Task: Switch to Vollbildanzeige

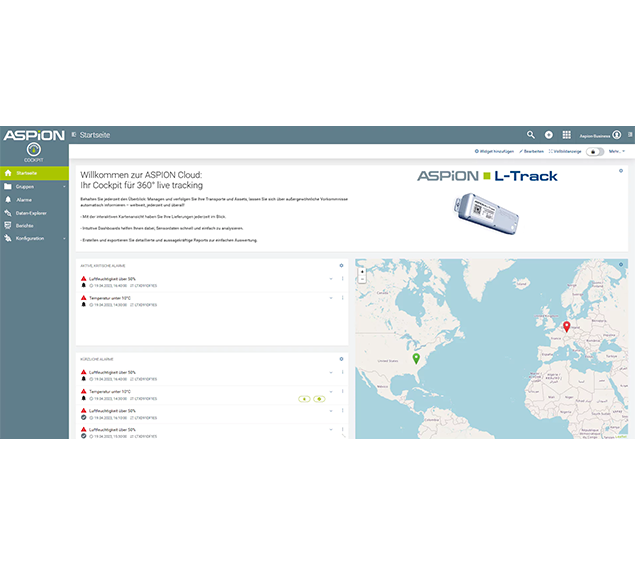Action: click(x=565, y=151)
